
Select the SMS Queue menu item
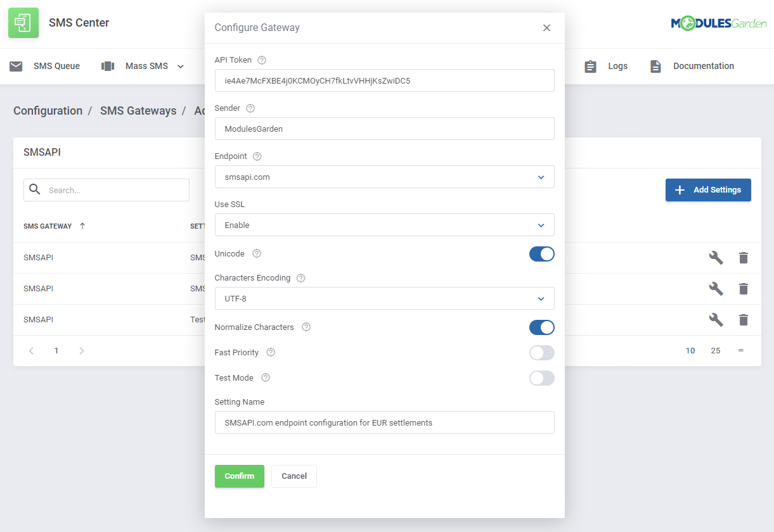(56, 66)
